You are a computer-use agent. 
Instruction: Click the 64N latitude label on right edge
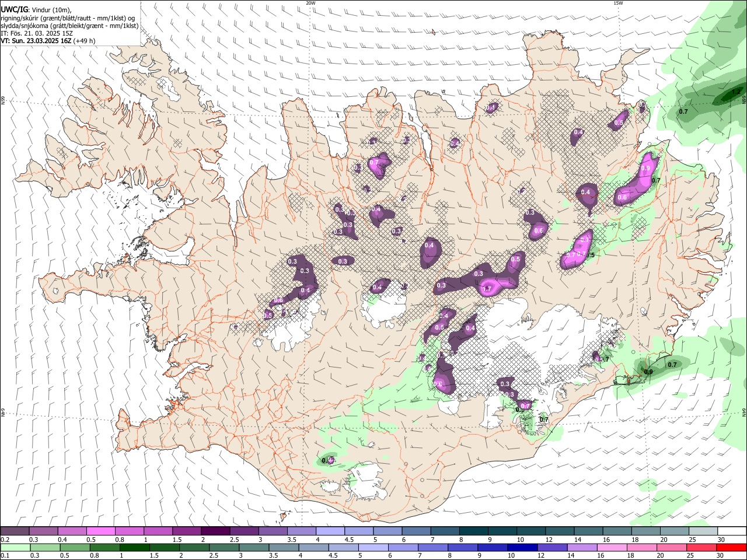point(744,412)
